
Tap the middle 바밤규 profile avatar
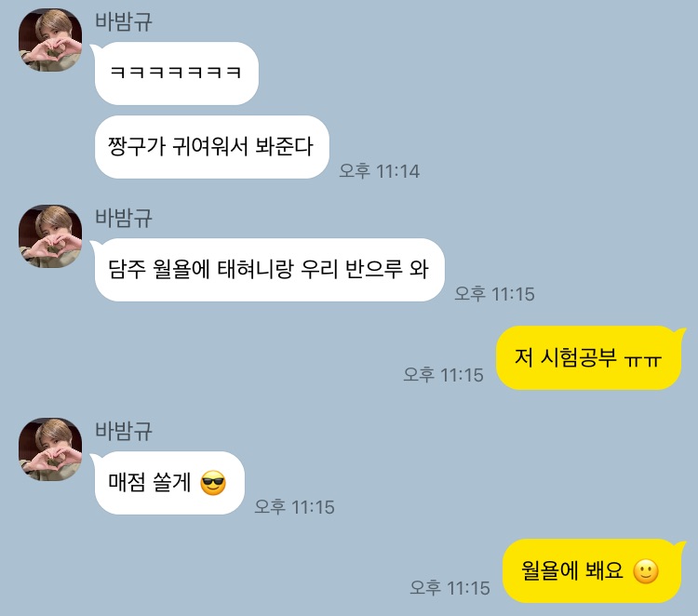coord(50,236)
